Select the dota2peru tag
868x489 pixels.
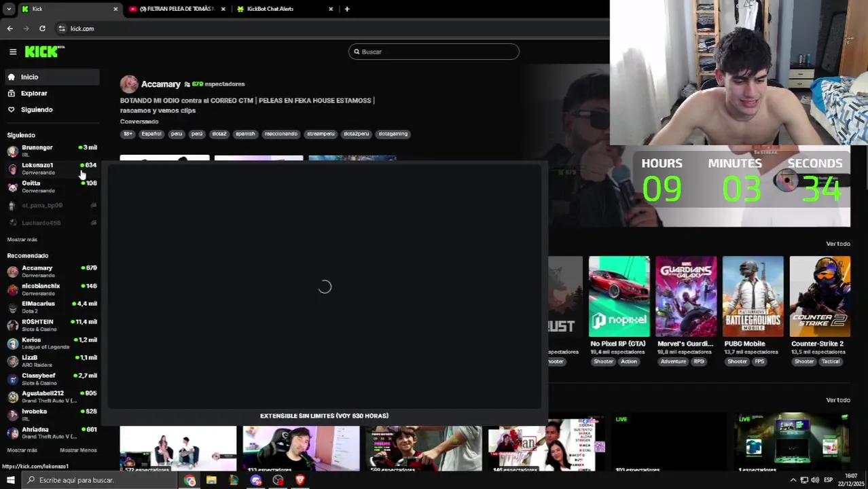(x=356, y=134)
